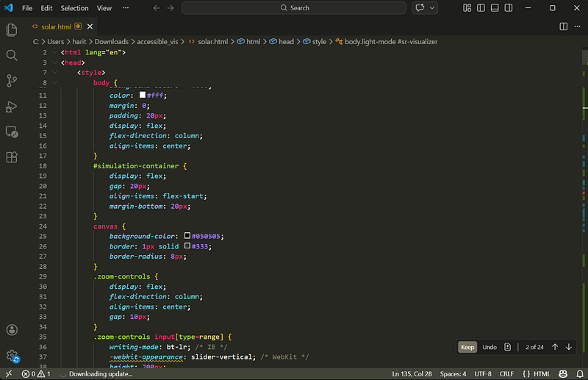The height and width of the screenshot is (380, 588).
Task: Select the solar.html editor tab
Action: click(x=62, y=26)
